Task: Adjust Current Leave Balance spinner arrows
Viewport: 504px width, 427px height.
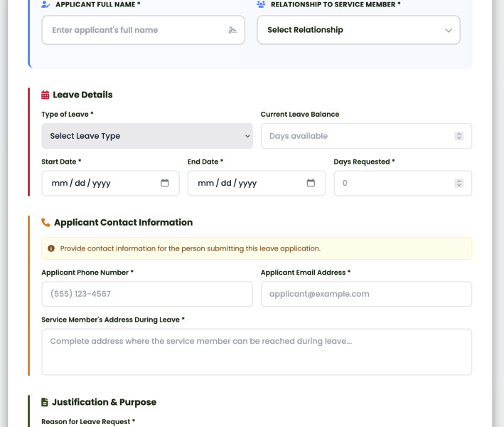Action: 459,136
